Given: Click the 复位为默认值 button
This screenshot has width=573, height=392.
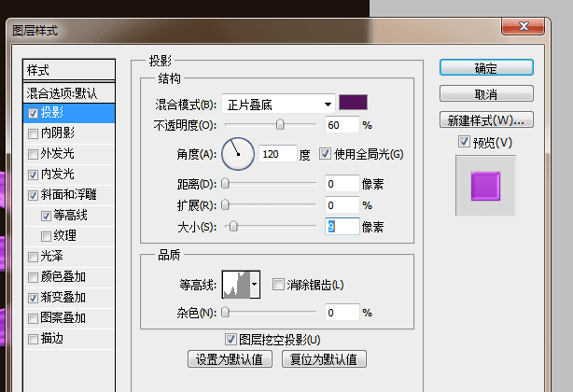Looking at the screenshot, I should click(x=324, y=359).
